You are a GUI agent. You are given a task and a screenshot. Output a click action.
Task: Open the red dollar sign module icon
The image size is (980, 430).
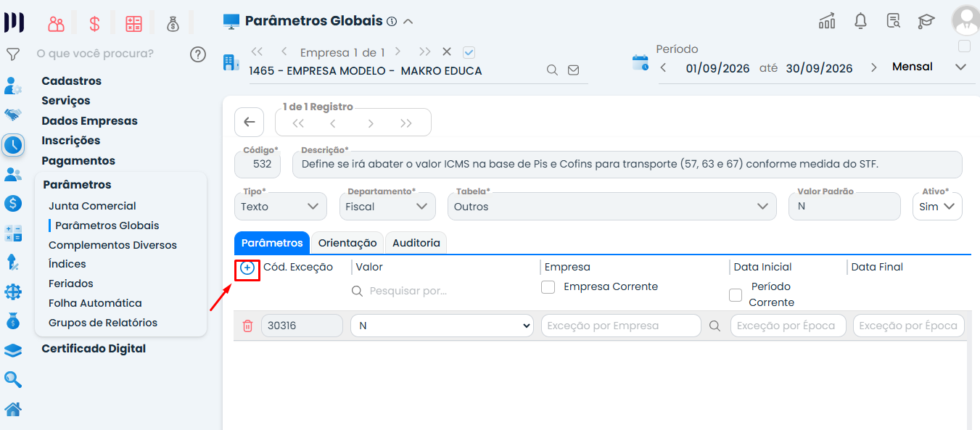(95, 24)
